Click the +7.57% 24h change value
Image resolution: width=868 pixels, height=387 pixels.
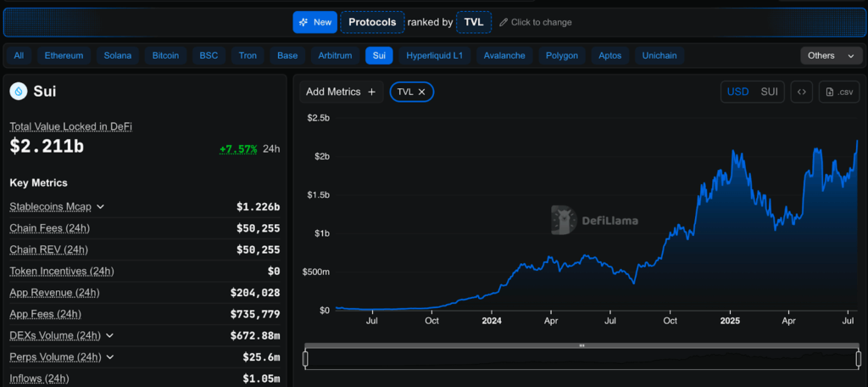[238, 149]
